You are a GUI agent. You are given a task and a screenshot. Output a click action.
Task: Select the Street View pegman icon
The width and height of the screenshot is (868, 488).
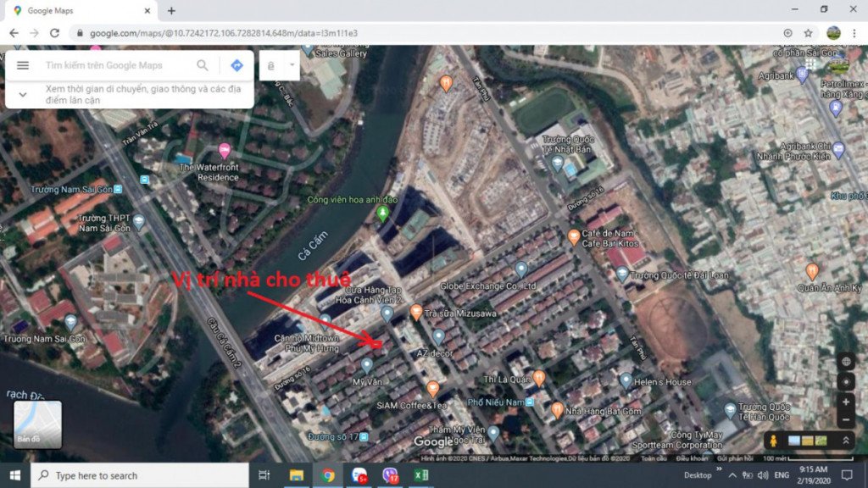coord(775,441)
